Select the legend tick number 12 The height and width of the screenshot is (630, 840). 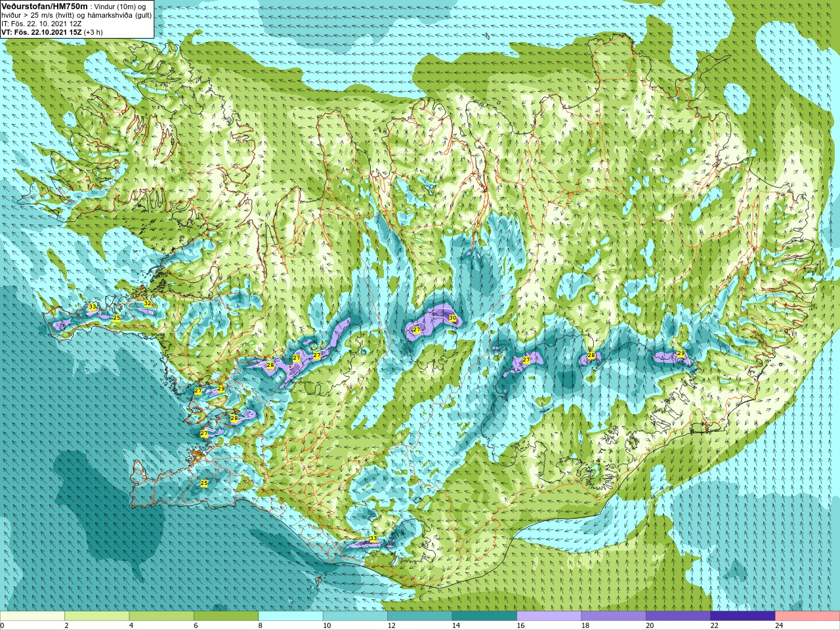[391, 626]
